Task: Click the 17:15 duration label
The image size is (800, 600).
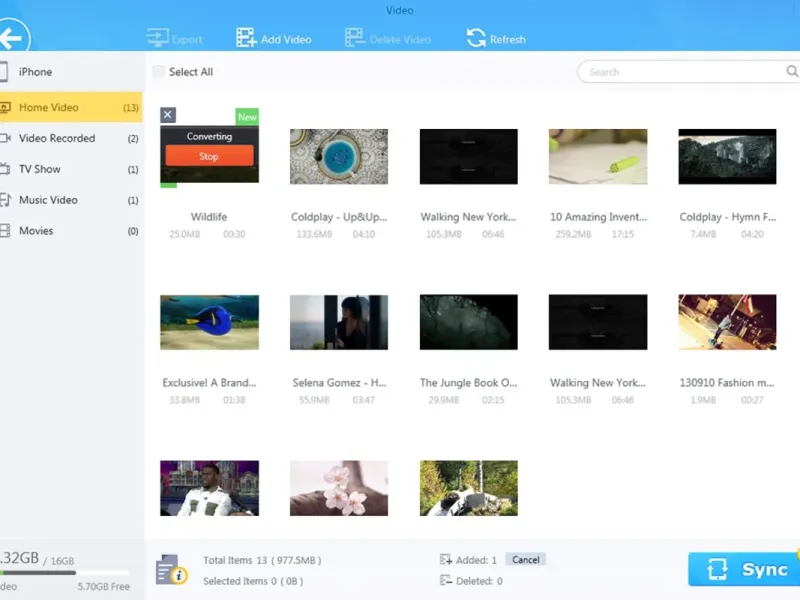Action: point(622,234)
